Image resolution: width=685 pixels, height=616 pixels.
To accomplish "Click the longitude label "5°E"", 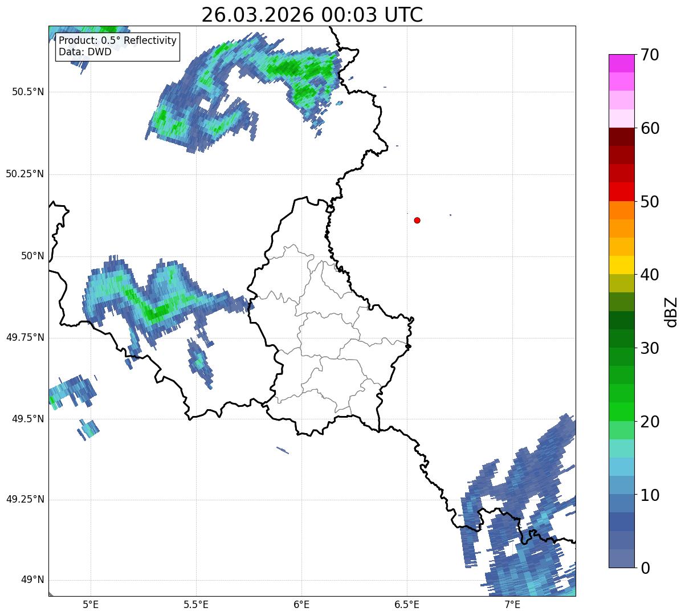I will [x=91, y=605].
